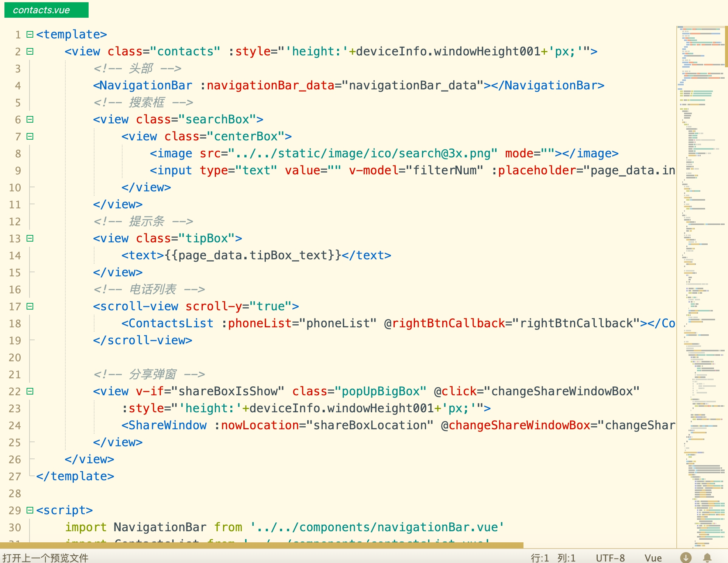
Task: Click "shareBoxLocation" value on line 24
Action: pos(370,425)
